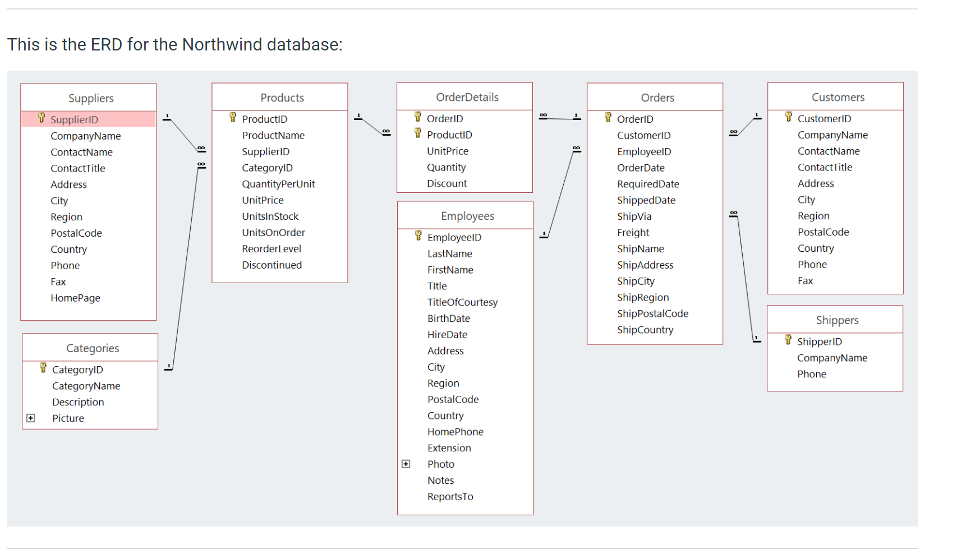Click the key icon beside CustomerID in Customers table
This screenshot has width=980, height=554.
[x=789, y=117]
